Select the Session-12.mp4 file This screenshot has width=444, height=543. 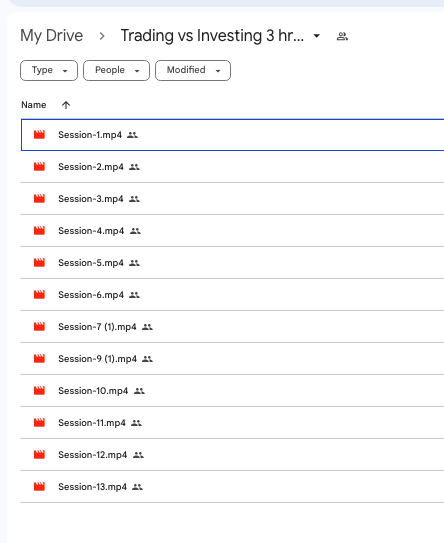(232, 455)
